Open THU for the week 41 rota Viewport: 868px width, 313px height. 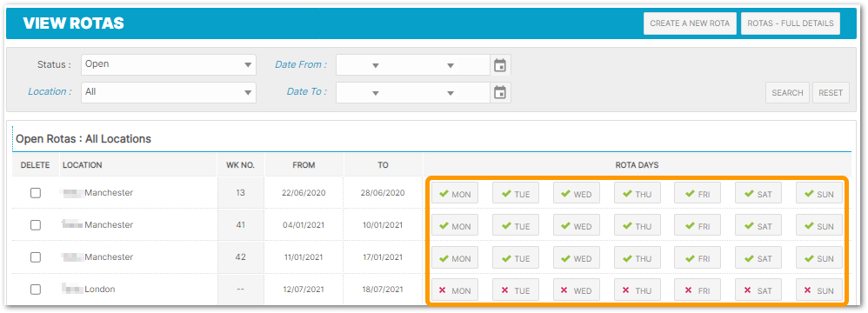pyautogui.click(x=637, y=226)
